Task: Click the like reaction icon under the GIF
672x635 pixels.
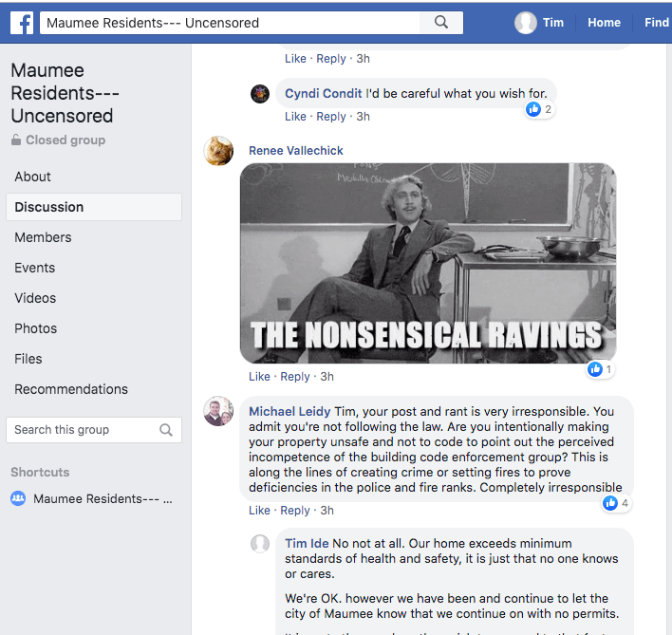Action: click(x=596, y=369)
